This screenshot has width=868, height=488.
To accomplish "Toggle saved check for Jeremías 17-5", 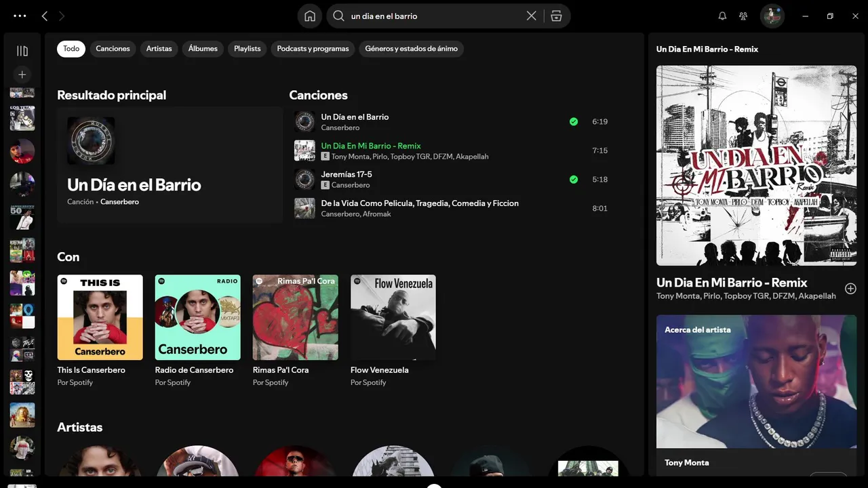I will click(574, 180).
